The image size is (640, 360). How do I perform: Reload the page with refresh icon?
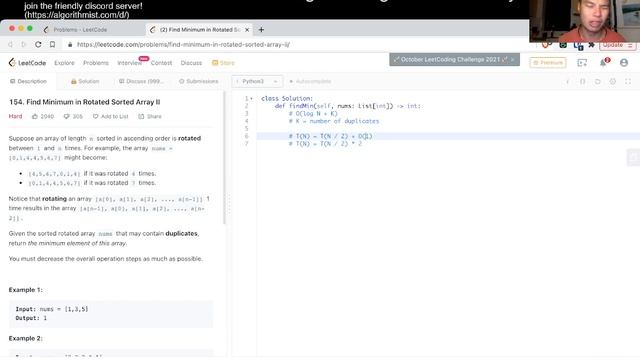38,44
